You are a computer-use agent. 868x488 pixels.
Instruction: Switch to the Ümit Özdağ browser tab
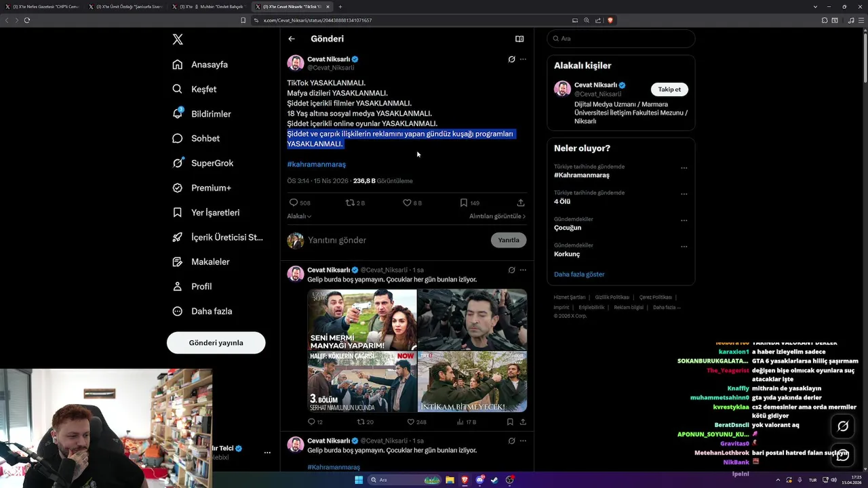[x=125, y=7]
